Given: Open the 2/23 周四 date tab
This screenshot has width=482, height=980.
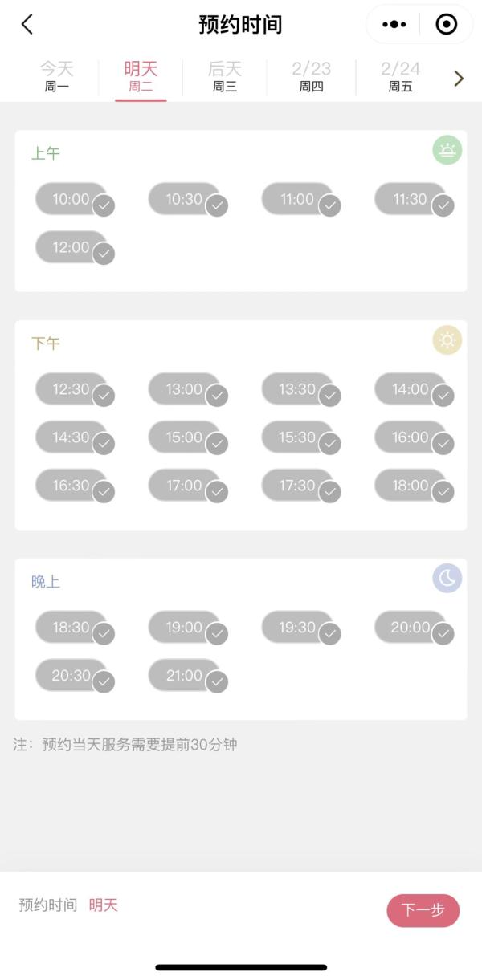Looking at the screenshot, I should coord(311,77).
